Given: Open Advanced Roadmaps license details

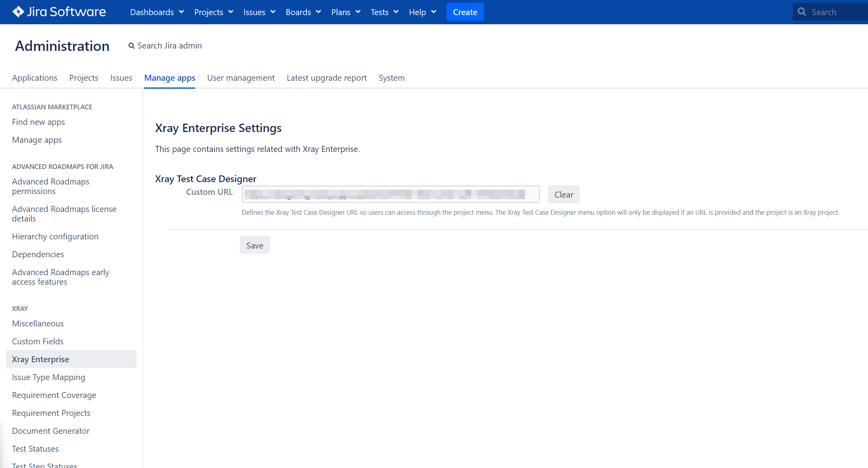Looking at the screenshot, I should click(x=64, y=214).
